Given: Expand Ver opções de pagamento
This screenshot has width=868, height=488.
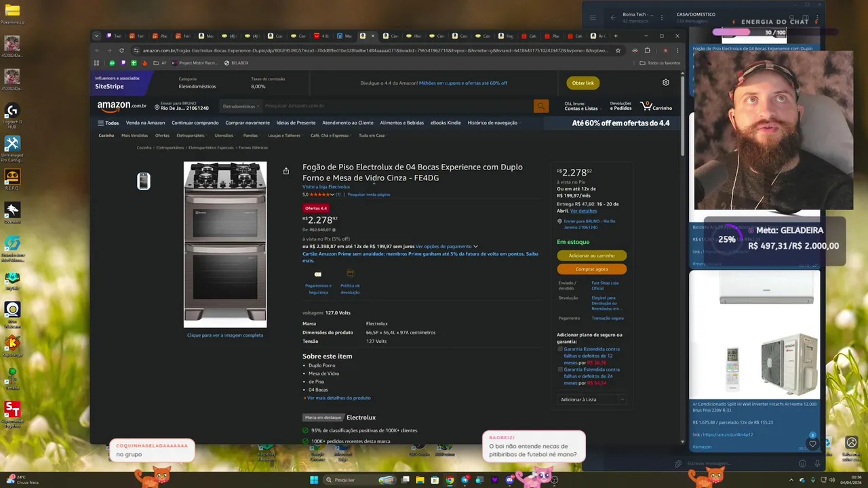Looking at the screenshot, I should (447, 247).
